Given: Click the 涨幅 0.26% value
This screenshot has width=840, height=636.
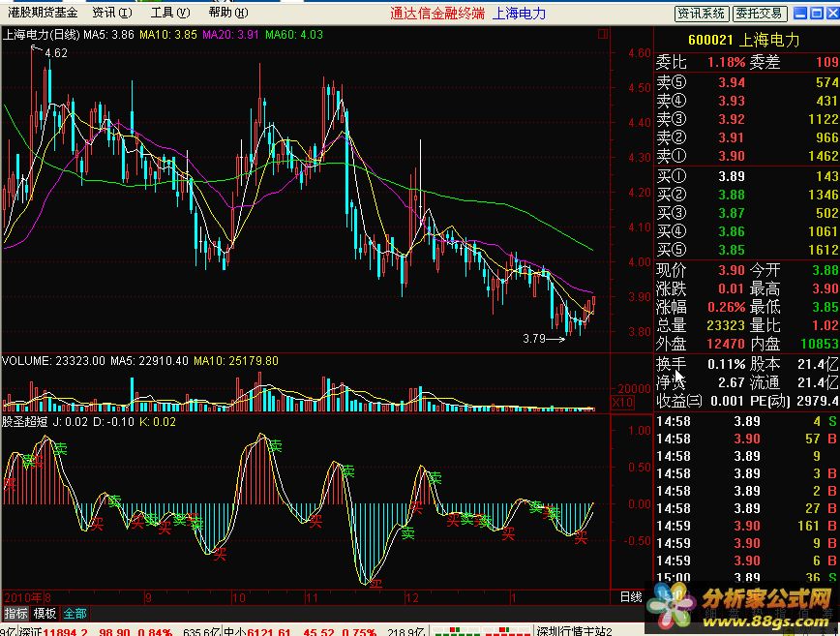Looking at the screenshot, I should [x=726, y=307].
